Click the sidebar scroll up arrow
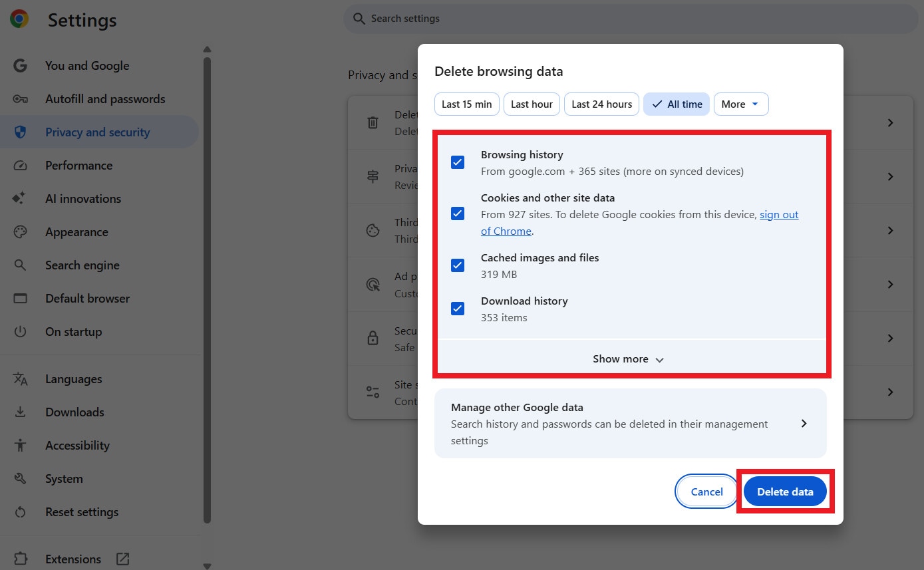Viewport: 924px width, 570px height. 207,49
